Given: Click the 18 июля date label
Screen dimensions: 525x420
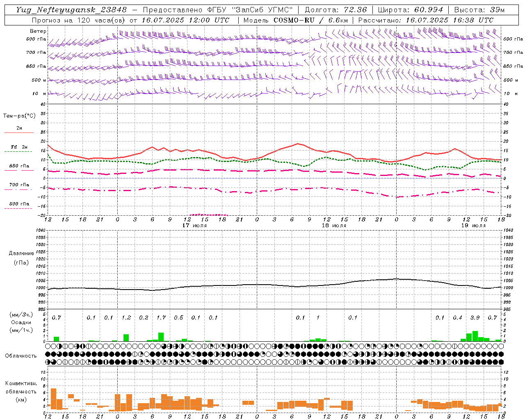Looking at the screenshot, I should (334, 226).
